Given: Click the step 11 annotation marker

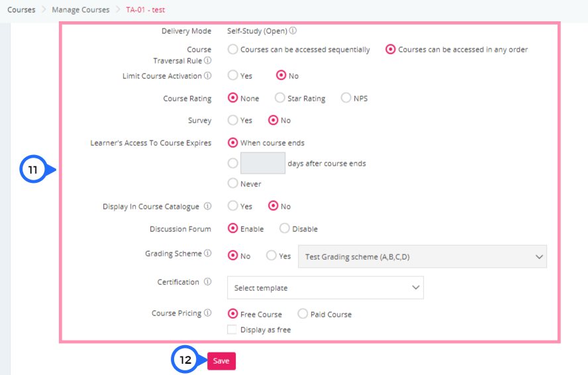Looking at the screenshot, I should [34, 170].
